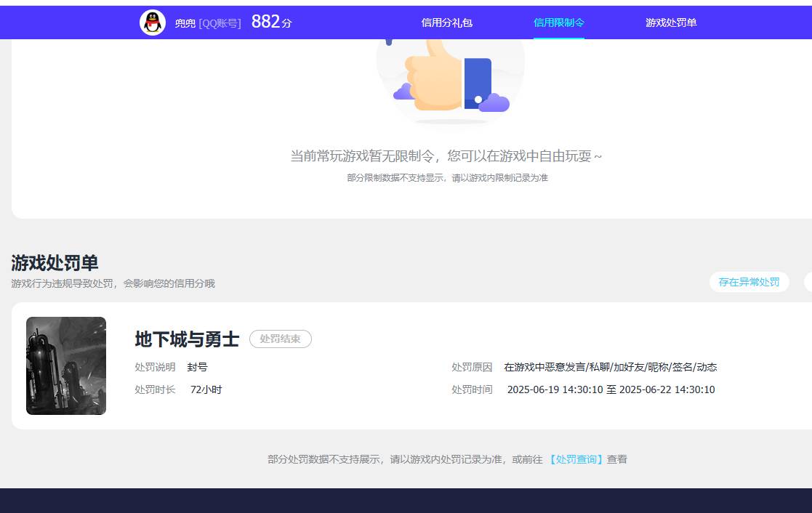Click the 处罚结束 status badge
This screenshot has height=513, width=812.
tap(281, 339)
